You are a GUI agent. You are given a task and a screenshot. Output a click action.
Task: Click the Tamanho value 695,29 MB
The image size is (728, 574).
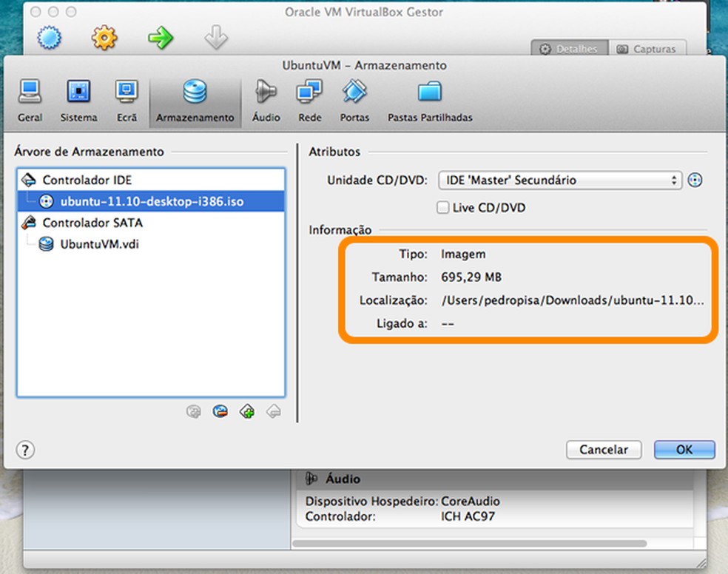(471, 277)
